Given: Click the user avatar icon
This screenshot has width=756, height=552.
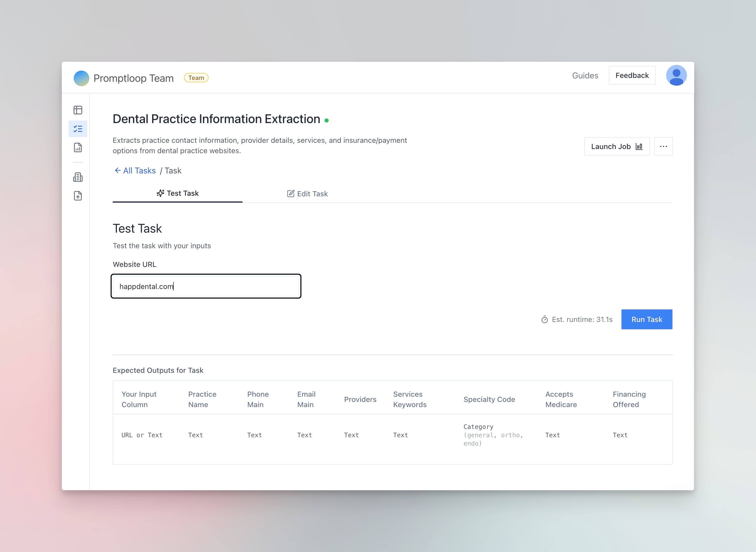Looking at the screenshot, I should [676, 76].
